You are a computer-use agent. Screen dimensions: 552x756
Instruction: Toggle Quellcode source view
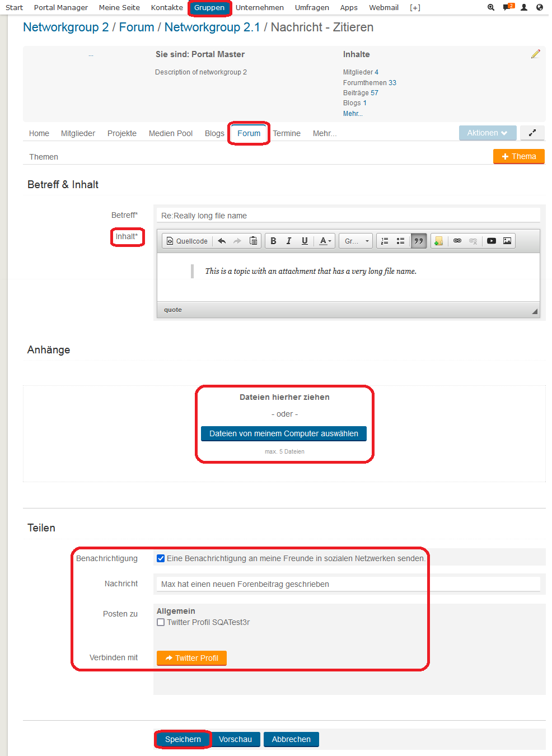[187, 241]
